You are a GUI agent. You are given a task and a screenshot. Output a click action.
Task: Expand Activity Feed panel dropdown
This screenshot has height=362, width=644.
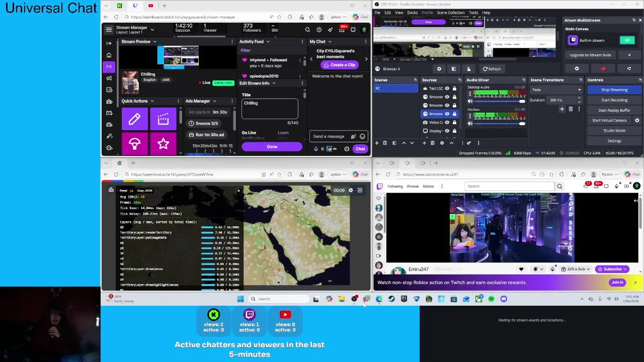tap(267, 42)
